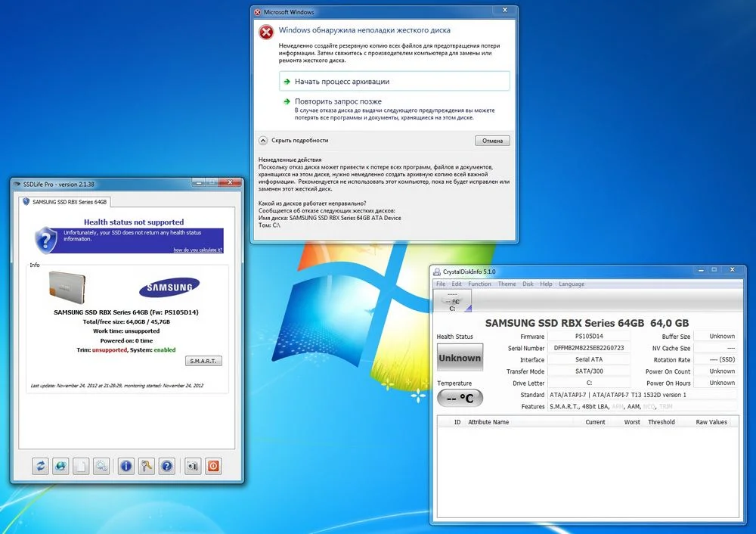
Task: Click the Отмена button
Action: pyautogui.click(x=492, y=141)
